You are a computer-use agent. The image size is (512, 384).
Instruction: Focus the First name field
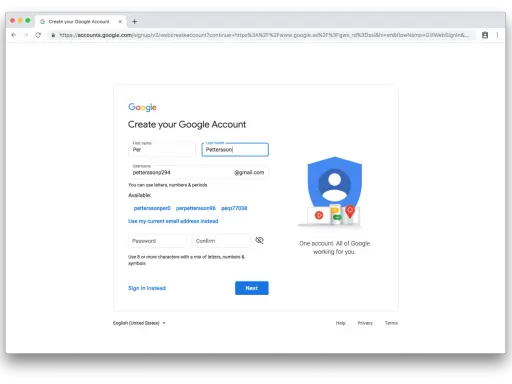tap(162, 149)
